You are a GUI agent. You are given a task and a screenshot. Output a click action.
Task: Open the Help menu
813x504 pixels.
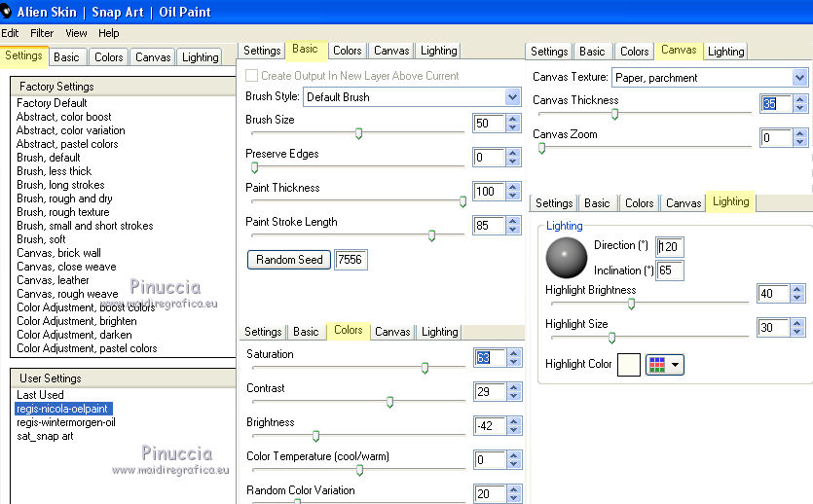click(109, 33)
